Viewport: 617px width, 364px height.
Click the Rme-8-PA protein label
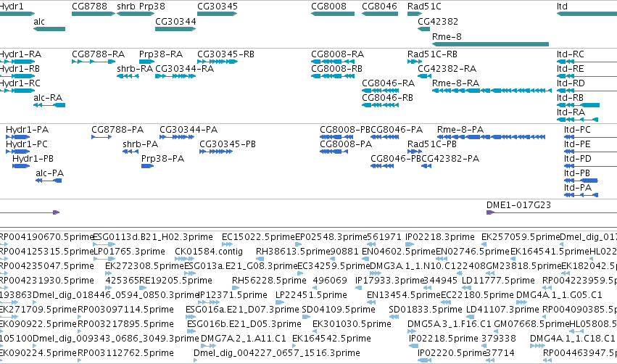click(460, 130)
